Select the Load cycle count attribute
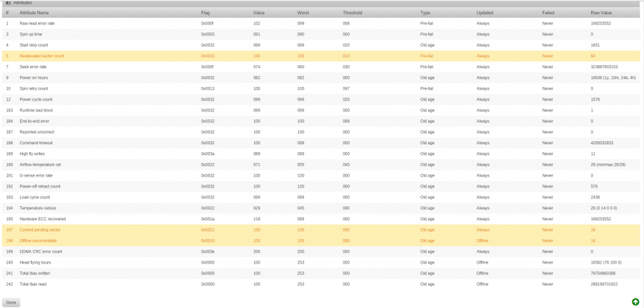 point(35,197)
